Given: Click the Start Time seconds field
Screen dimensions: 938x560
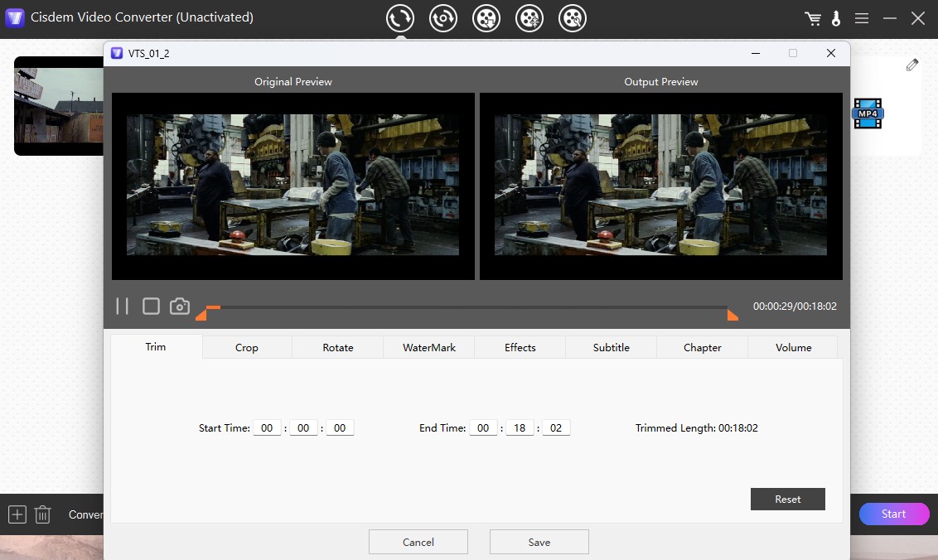Looking at the screenshot, I should click(x=340, y=428).
